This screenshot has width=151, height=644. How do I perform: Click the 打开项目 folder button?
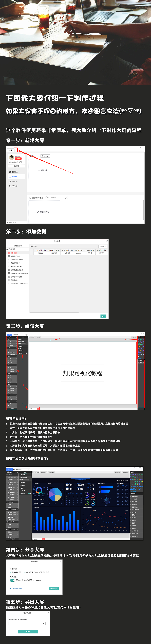click(x=45, y=156)
